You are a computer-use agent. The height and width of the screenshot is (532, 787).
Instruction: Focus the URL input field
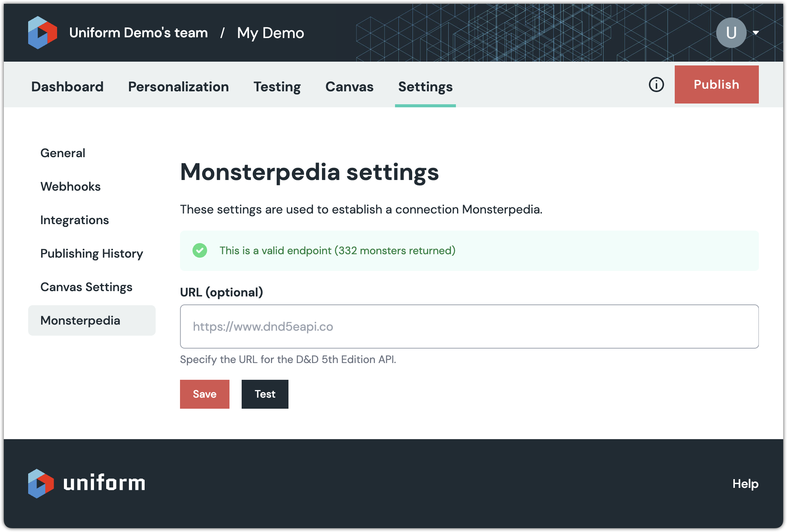[469, 327]
